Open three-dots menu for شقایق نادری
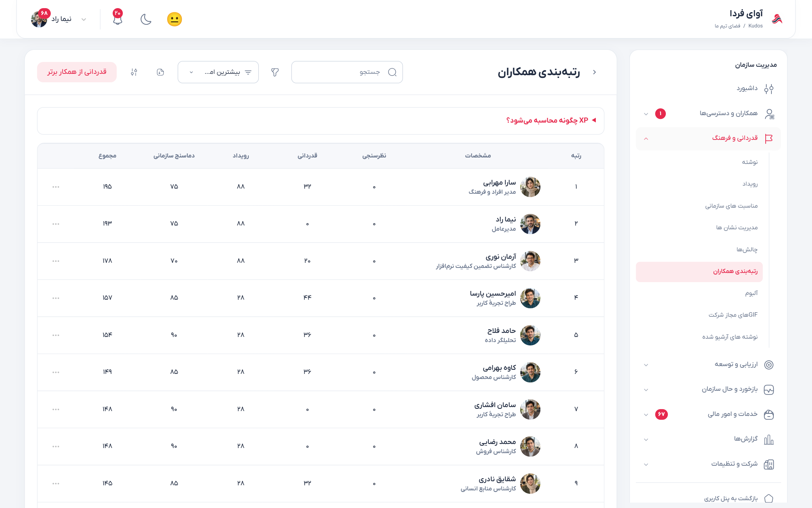Image resolution: width=812 pixels, height=508 pixels. pyautogui.click(x=56, y=484)
